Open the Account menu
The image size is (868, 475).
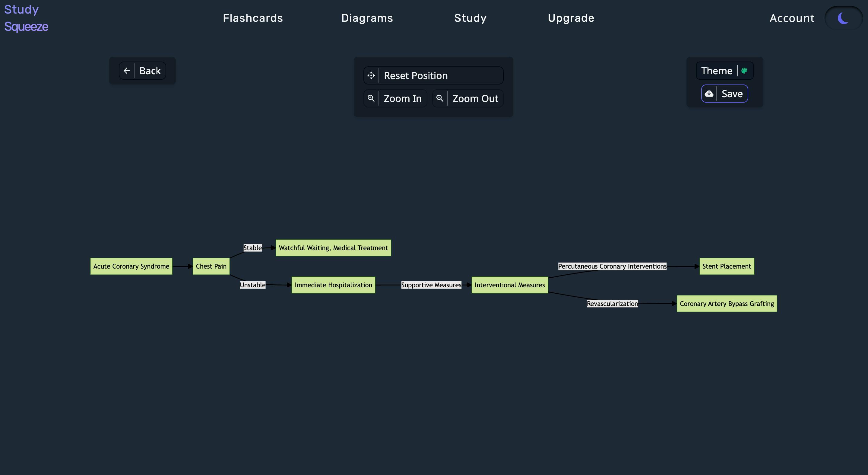tap(792, 18)
